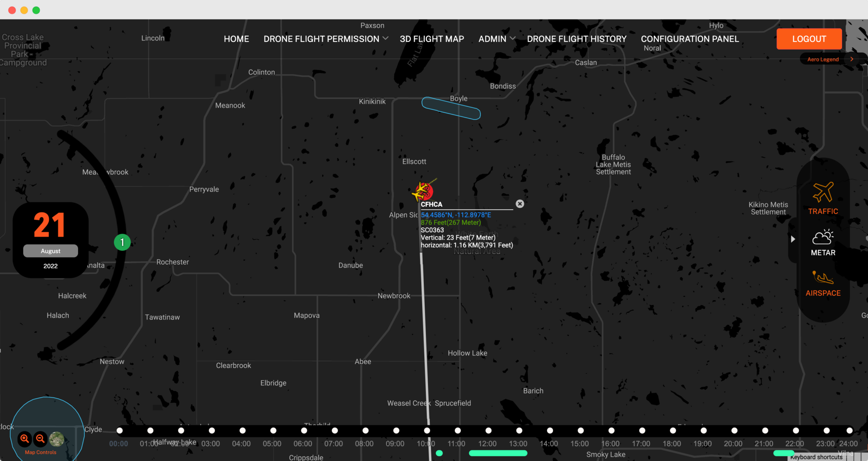
Task: Click the Boyle airspace zone outline
Action: [x=451, y=108]
